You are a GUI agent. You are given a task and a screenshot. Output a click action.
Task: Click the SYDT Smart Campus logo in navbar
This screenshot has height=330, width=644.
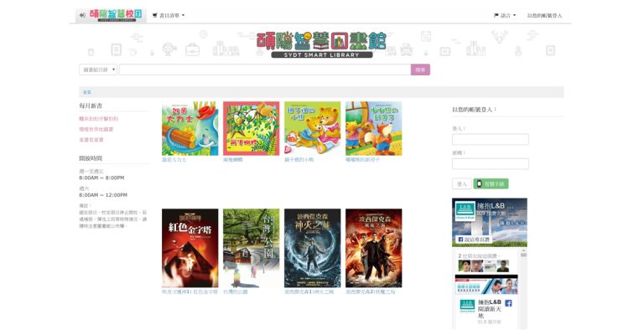[x=116, y=15]
